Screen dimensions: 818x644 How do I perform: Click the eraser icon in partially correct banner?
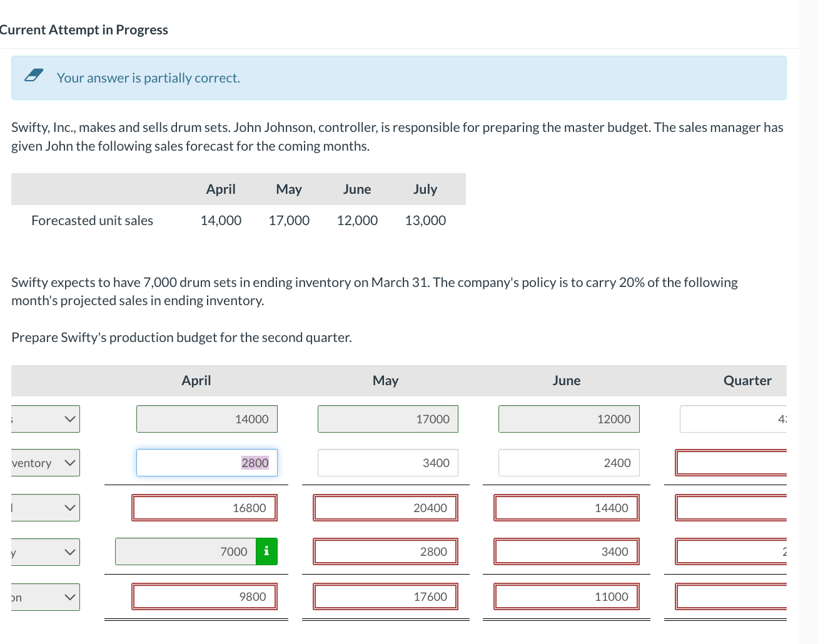click(34, 76)
